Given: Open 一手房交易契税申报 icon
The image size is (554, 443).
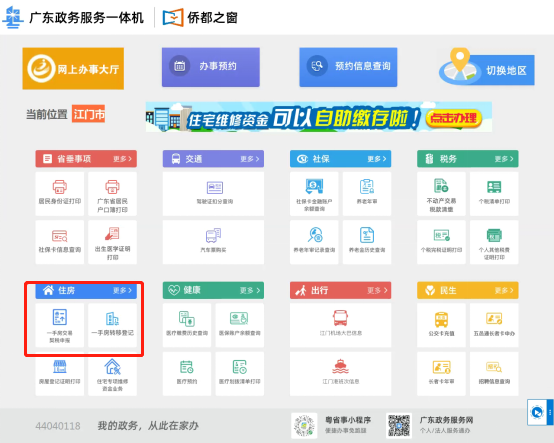Looking at the screenshot, I should (x=60, y=317).
